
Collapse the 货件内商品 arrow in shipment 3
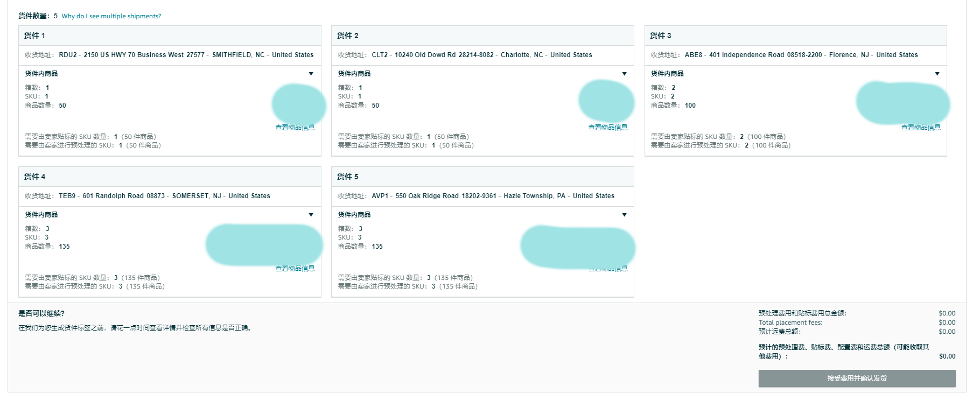tap(937, 74)
